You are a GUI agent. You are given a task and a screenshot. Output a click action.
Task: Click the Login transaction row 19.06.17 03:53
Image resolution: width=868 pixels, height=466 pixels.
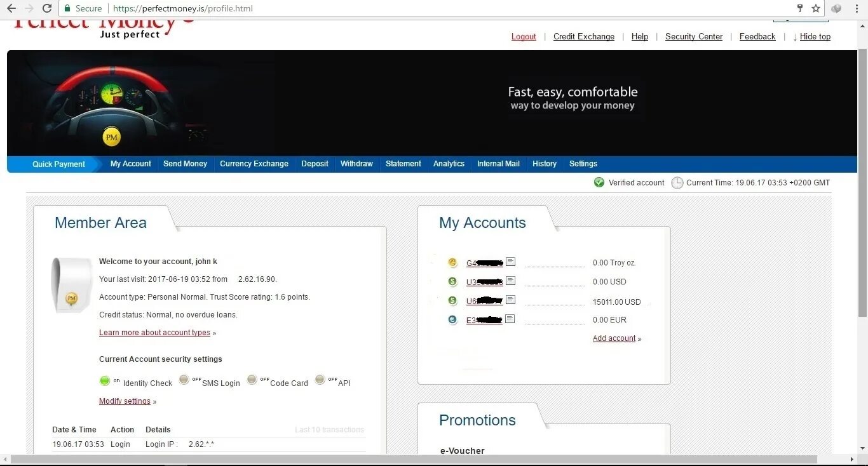click(208, 444)
